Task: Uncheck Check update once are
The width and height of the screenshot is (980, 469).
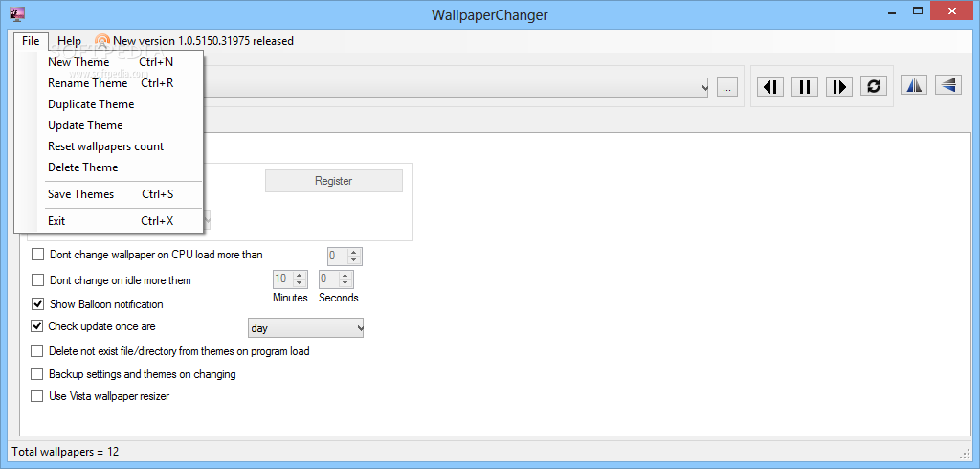Action: [37, 325]
